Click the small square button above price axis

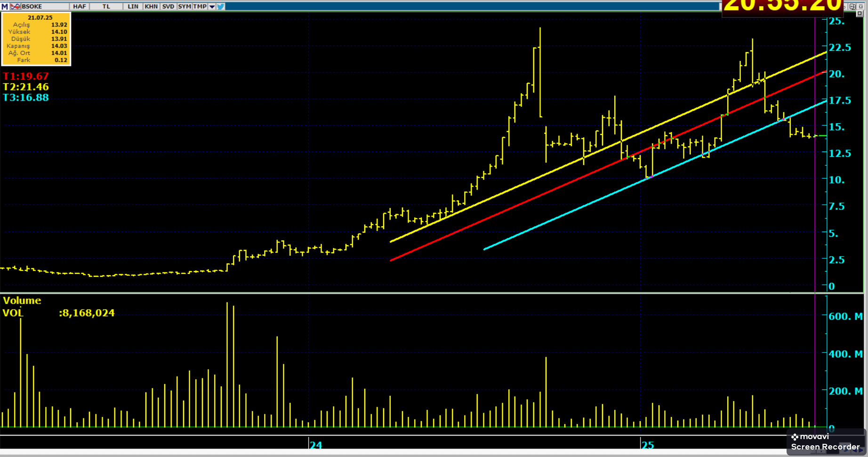coord(860,14)
